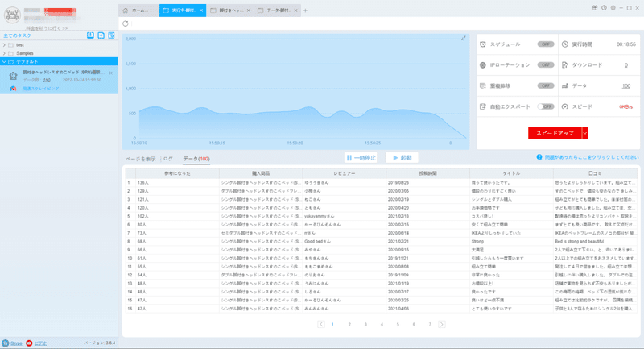Click the ダウンロード file icon
644x349 pixels.
tap(565, 65)
